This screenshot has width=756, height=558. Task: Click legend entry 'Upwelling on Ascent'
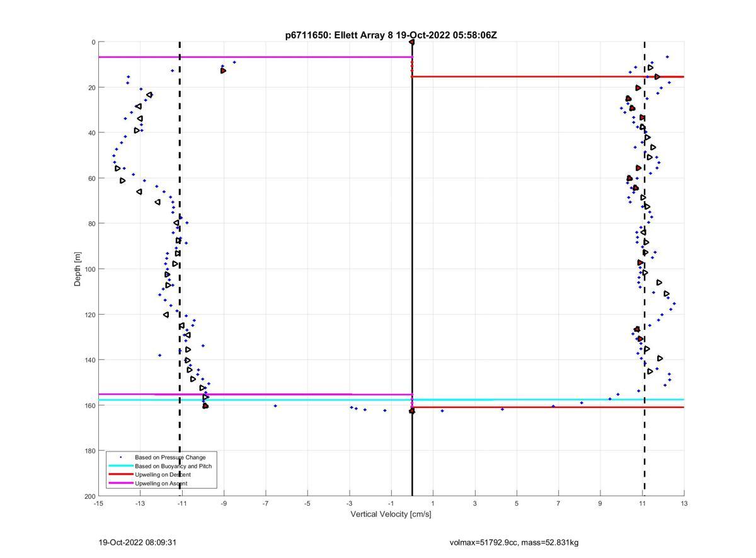coord(161,484)
